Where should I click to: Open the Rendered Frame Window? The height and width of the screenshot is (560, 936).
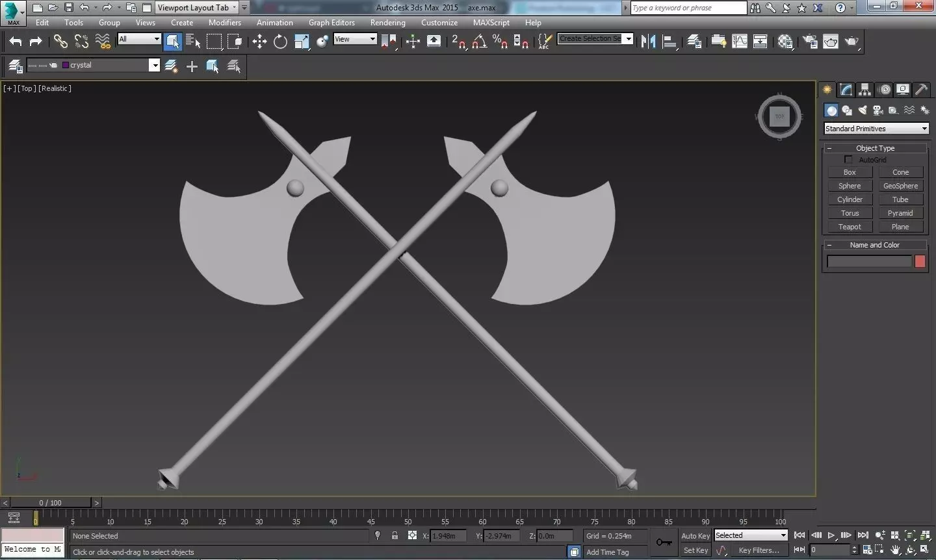click(831, 42)
